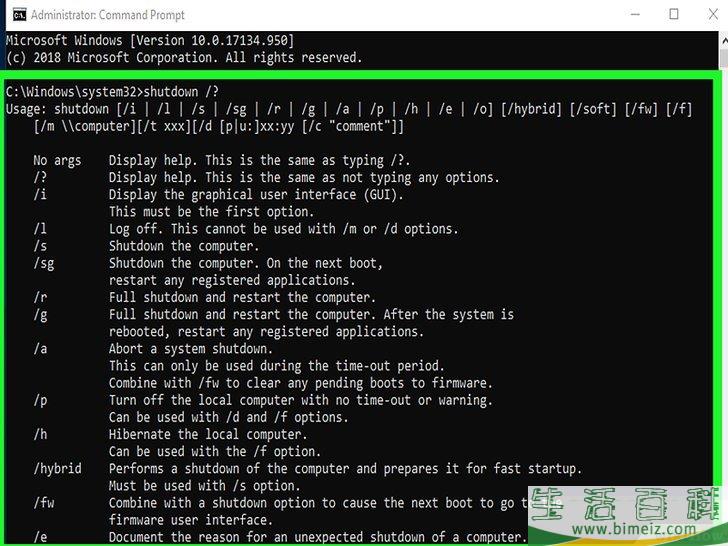
Task: Close the Command Prompt window
Action: pyautogui.click(x=713, y=14)
